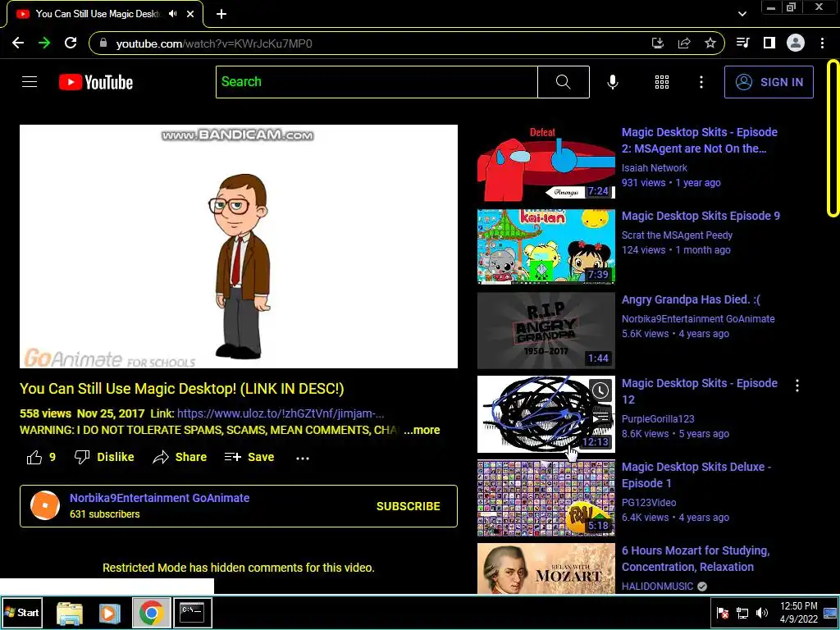The image size is (840, 630).
Task: Click the address bar URL
Action: pyautogui.click(x=214, y=43)
